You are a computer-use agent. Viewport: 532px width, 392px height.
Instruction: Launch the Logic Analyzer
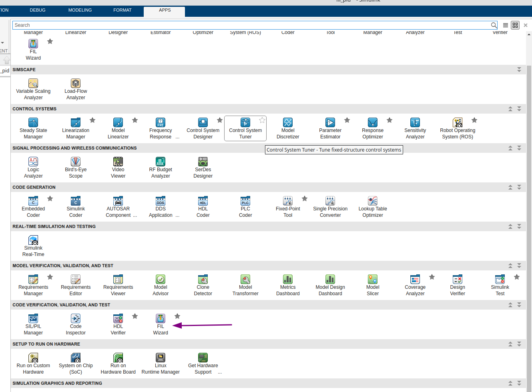coord(33,167)
